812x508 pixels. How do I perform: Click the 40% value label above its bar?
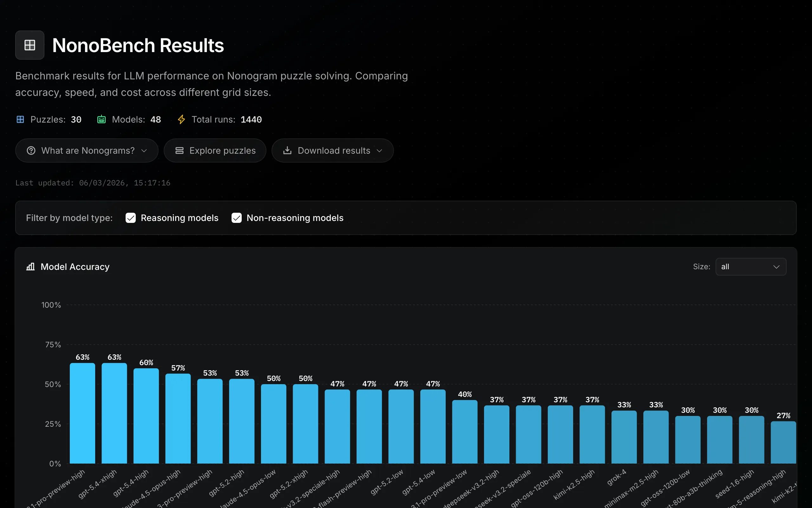coord(465,394)
